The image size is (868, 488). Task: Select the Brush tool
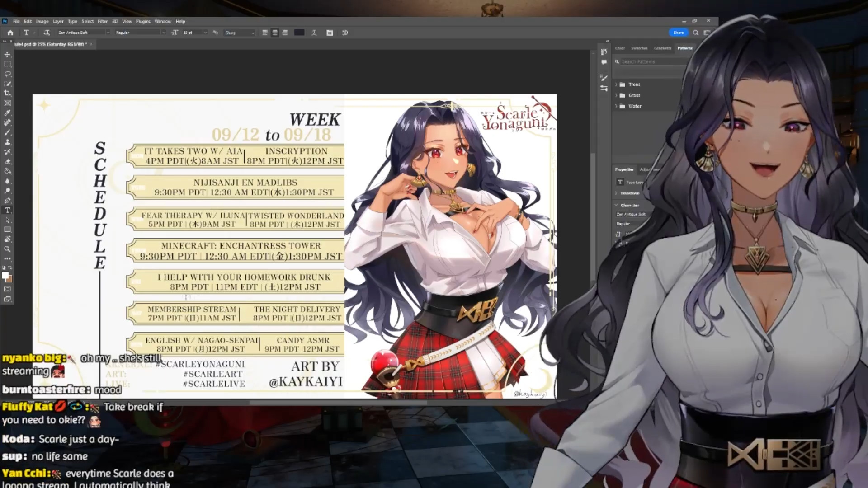click(7, 132)
